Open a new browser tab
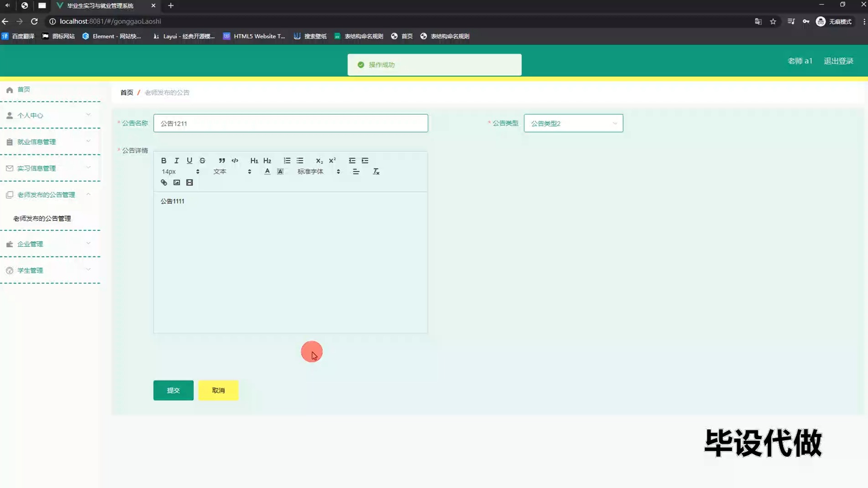Image resolution: width=868 pixels, height=488 pixels. tap(171, 5)
